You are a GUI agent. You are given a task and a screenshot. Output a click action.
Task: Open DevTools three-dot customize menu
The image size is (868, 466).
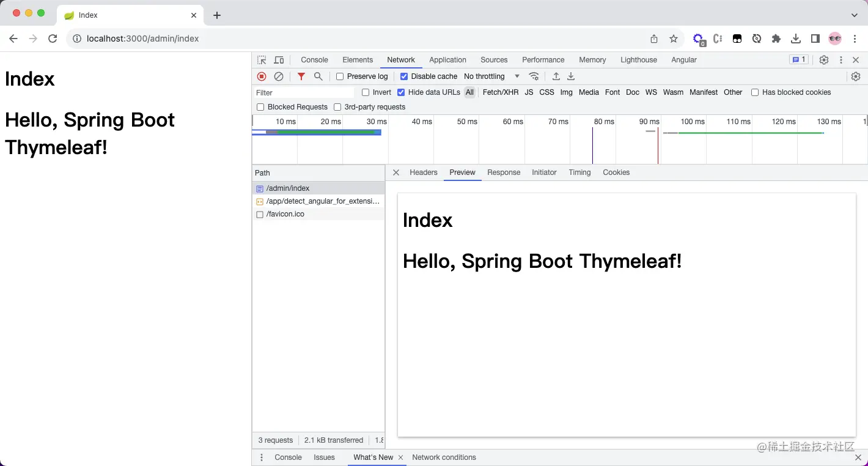pyautogui.click(x=841, y=60)
